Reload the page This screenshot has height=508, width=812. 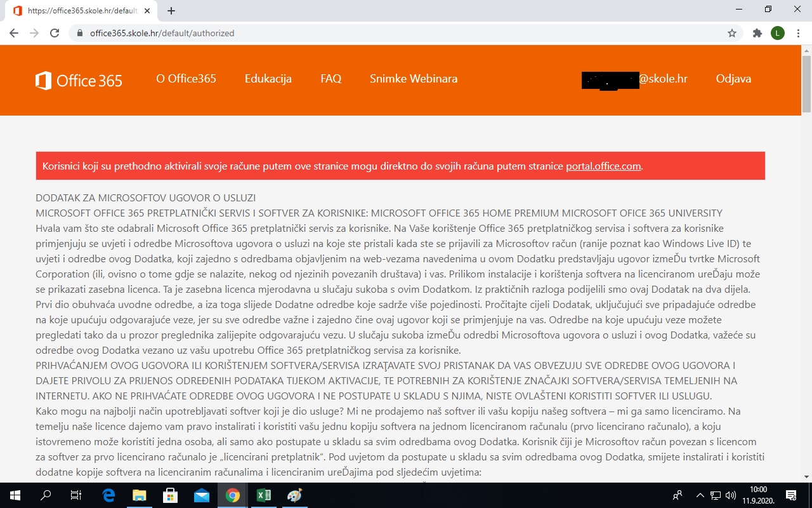(x=55, y=33)
